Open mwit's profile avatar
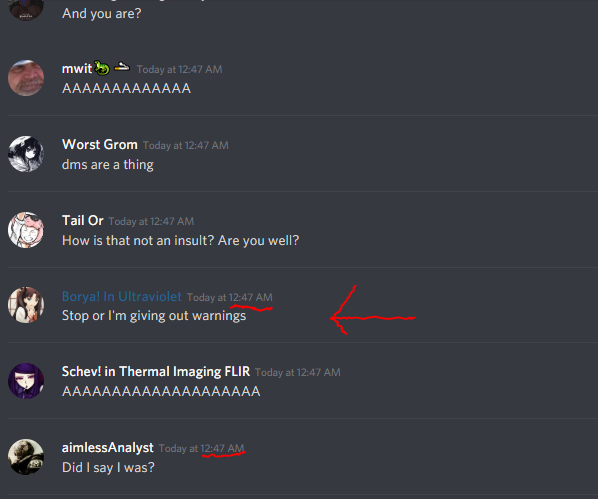The width and height of the screenshot is (598, 499). [x=26, y=78]
